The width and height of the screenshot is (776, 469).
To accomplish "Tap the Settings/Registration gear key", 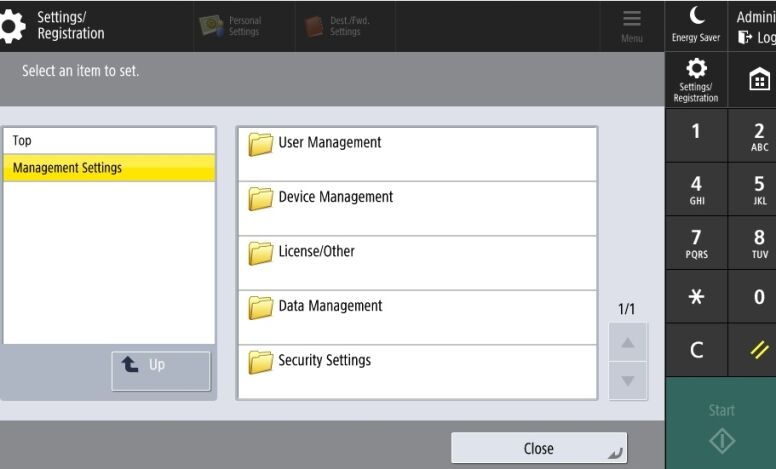I will click(x=696, y=79).
